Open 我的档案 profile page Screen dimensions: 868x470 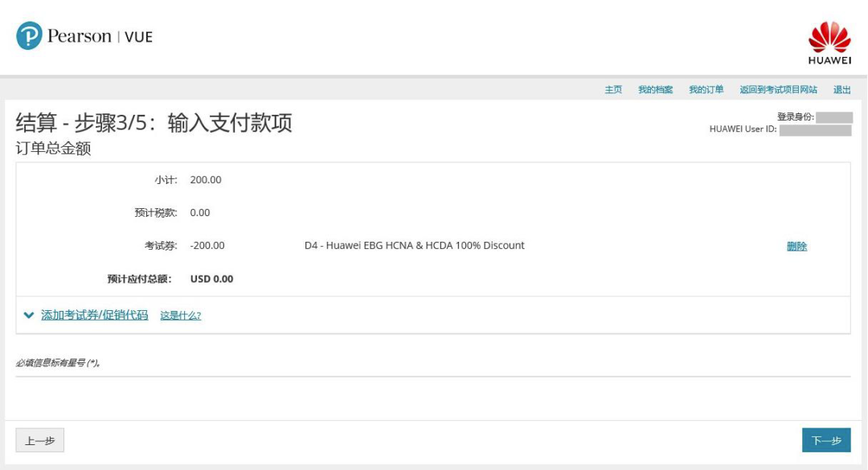click(656, 90)
